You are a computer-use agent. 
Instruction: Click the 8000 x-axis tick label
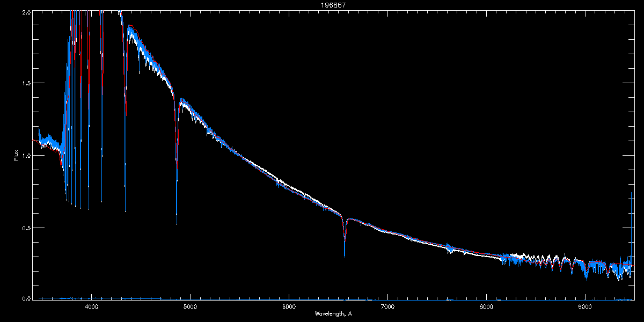click(x=486, y=306)
